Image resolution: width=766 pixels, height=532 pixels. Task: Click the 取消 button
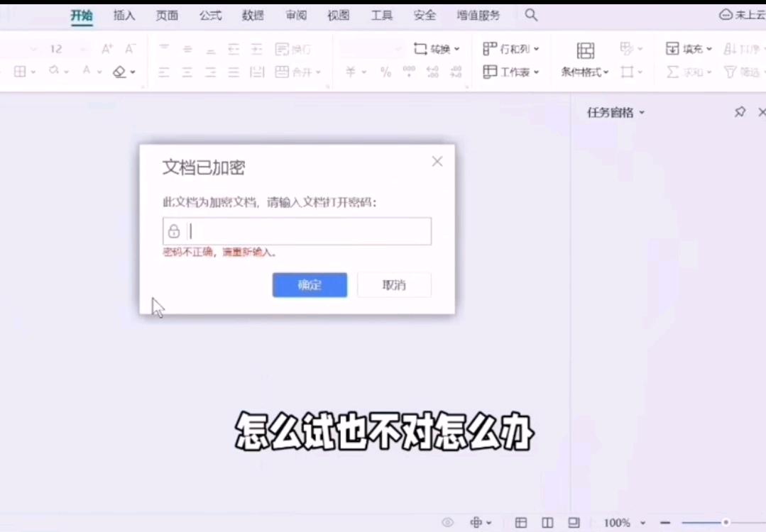394,285
